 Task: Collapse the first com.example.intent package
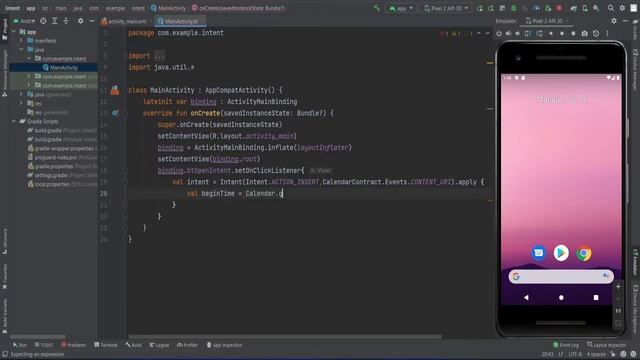tap(29, 59)
